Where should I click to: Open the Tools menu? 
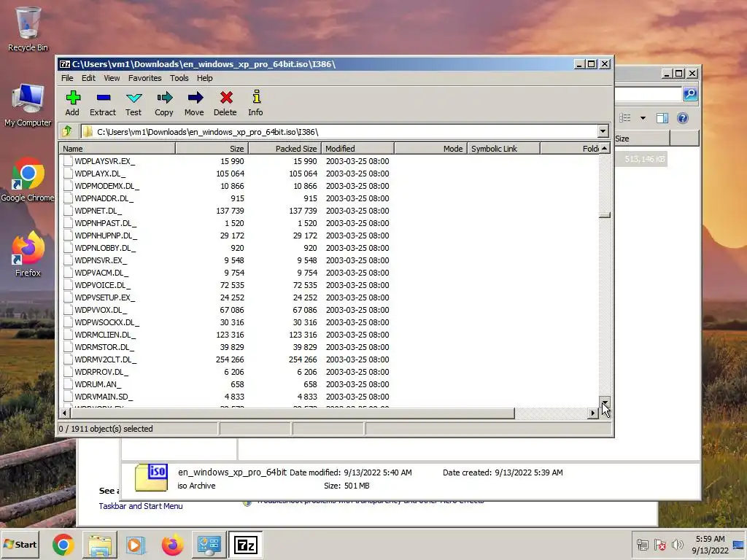179,78
